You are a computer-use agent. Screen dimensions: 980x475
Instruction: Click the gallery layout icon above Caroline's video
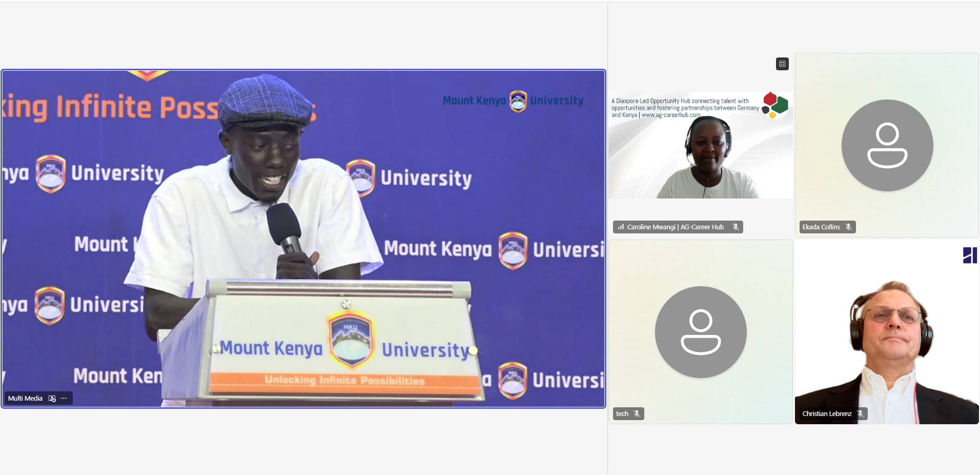782,64
